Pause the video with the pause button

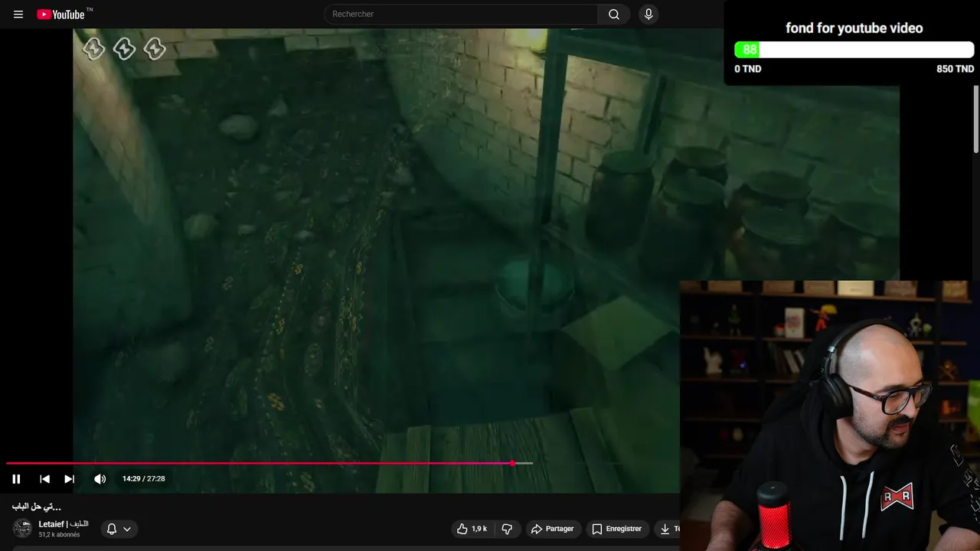tap(16, 479)
